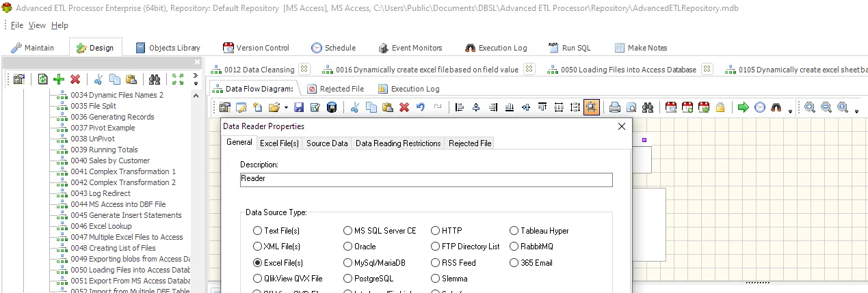Click the clock Schedule icon in the diagram toolbar
Screen dimensions: 868x293
click(760, 107)
